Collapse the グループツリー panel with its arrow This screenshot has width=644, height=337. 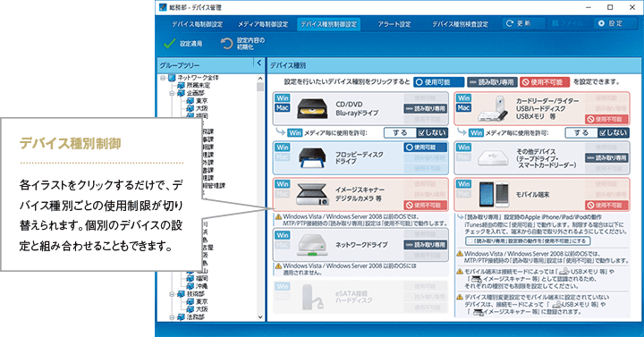(x=258, y=63)
